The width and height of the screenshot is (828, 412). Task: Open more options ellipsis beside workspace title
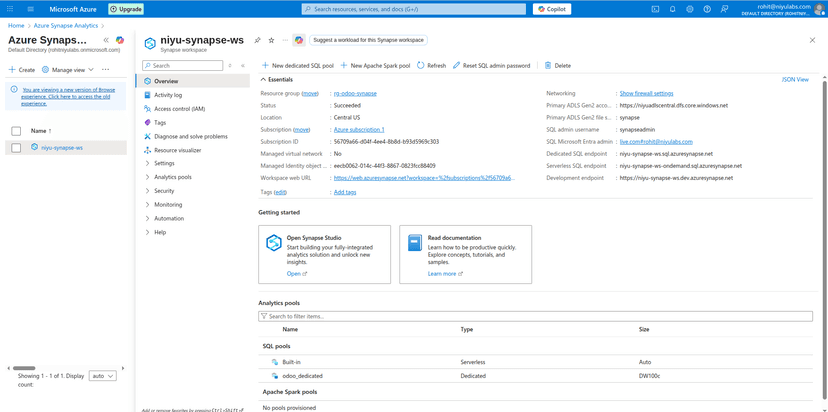285,40
